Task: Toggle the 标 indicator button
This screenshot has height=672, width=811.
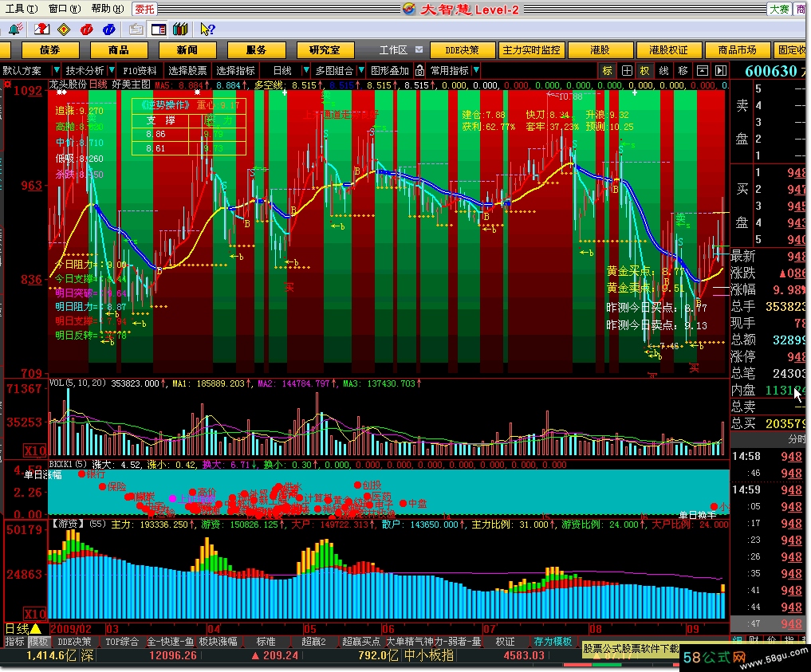Action: pos(607,70)
